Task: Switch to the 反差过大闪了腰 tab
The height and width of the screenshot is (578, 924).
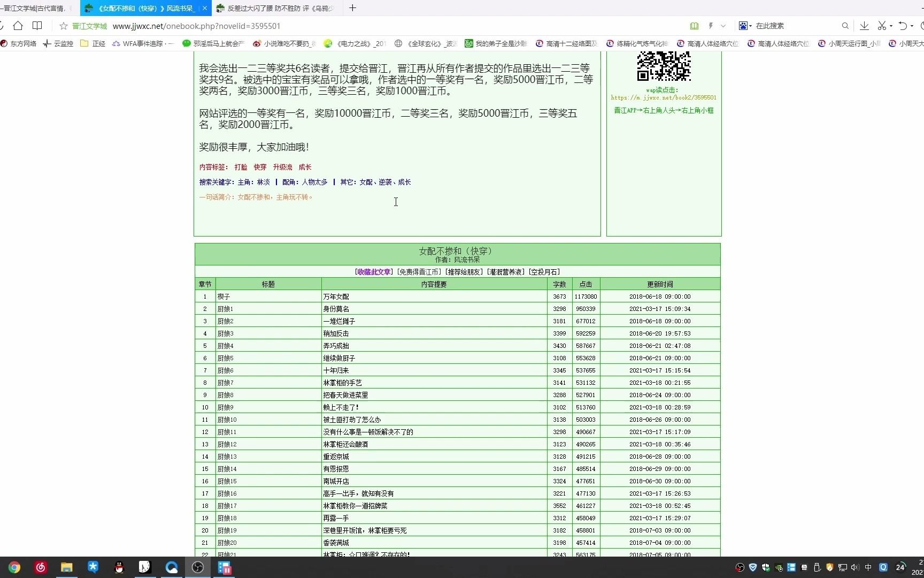Action: click(x=276, y=8)
